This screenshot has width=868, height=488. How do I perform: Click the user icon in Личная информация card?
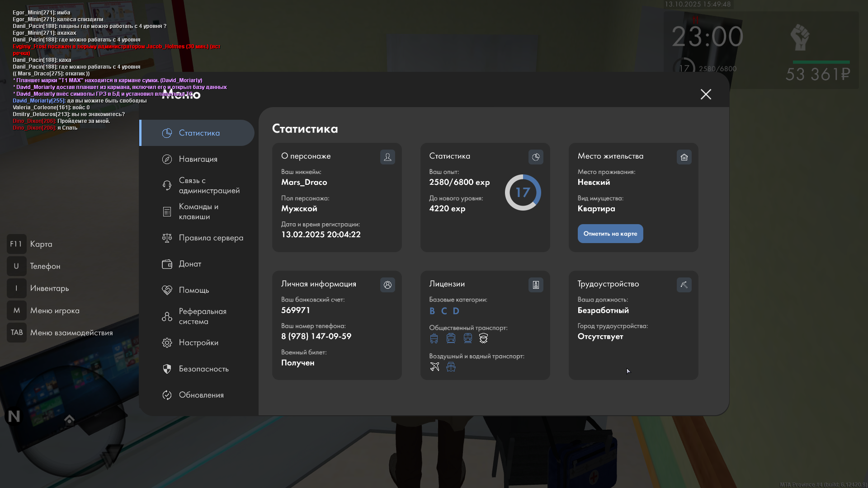tap(387, 285)
